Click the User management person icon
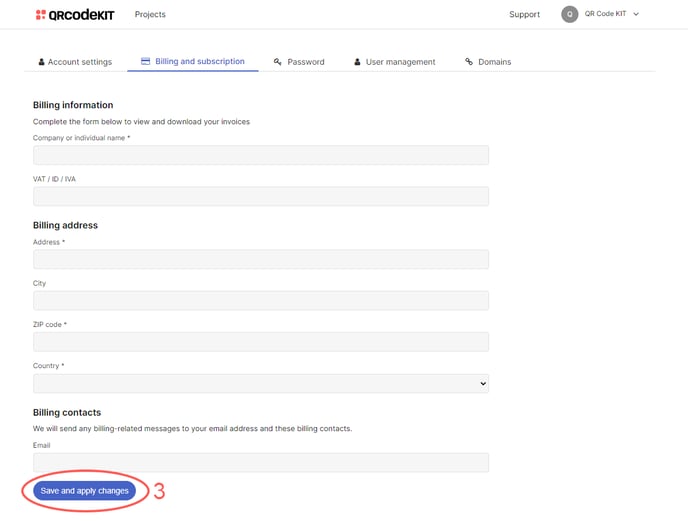Screen dimensions: 688x521 [357, 62]
